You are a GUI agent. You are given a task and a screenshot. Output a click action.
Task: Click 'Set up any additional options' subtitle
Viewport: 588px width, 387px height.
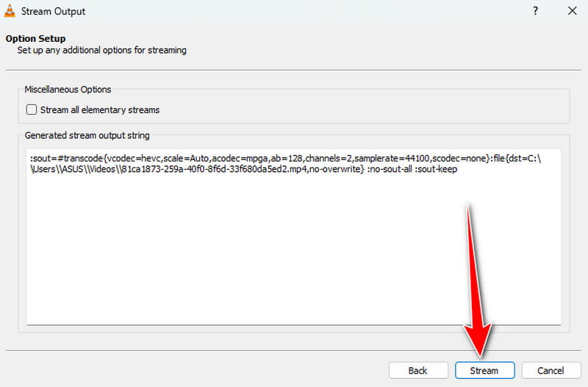click(x=101, y=51)
